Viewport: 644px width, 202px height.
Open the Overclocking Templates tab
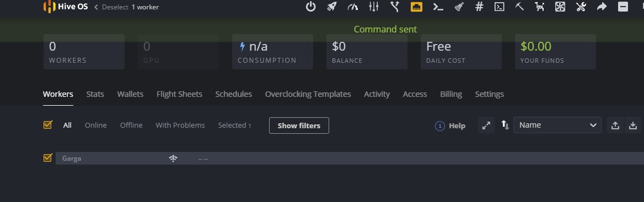[x=308, y=94]
